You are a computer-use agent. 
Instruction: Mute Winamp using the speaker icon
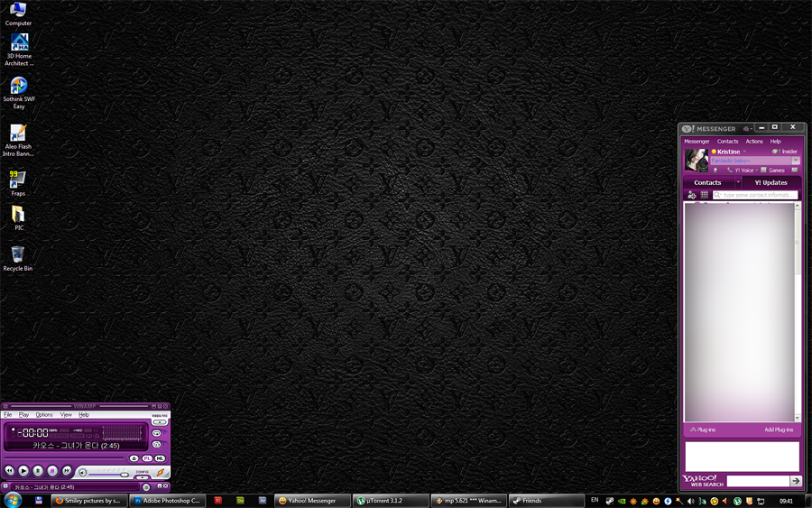pos(82,472)
